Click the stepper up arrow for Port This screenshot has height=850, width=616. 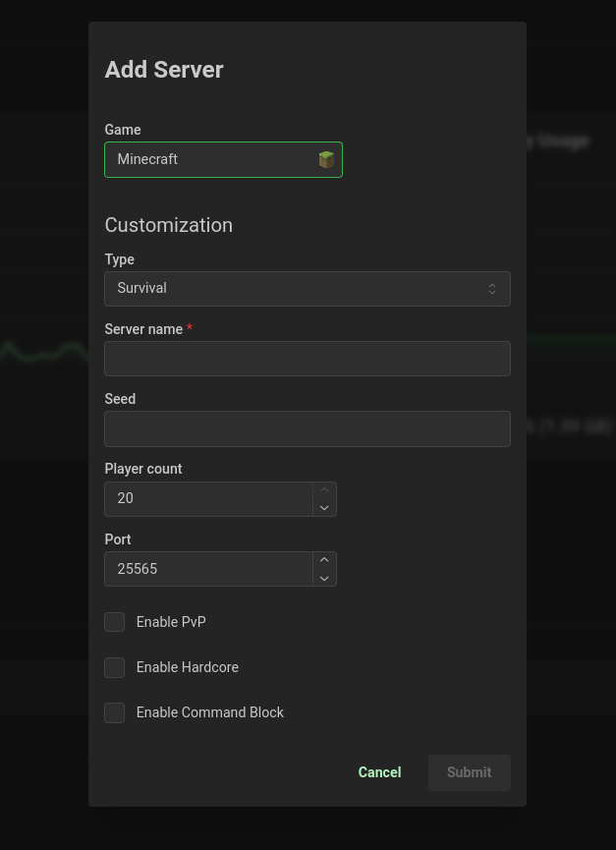click(x=324, y=560)
